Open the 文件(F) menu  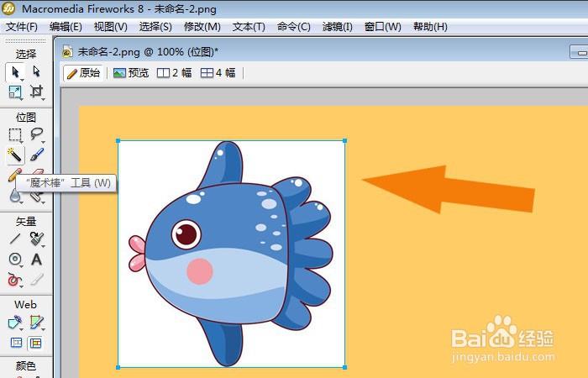(22, 27)
